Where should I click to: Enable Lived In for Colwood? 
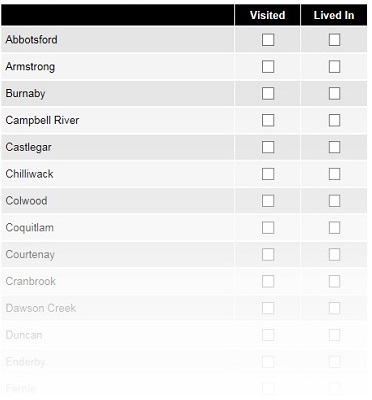tap(334, 201)
